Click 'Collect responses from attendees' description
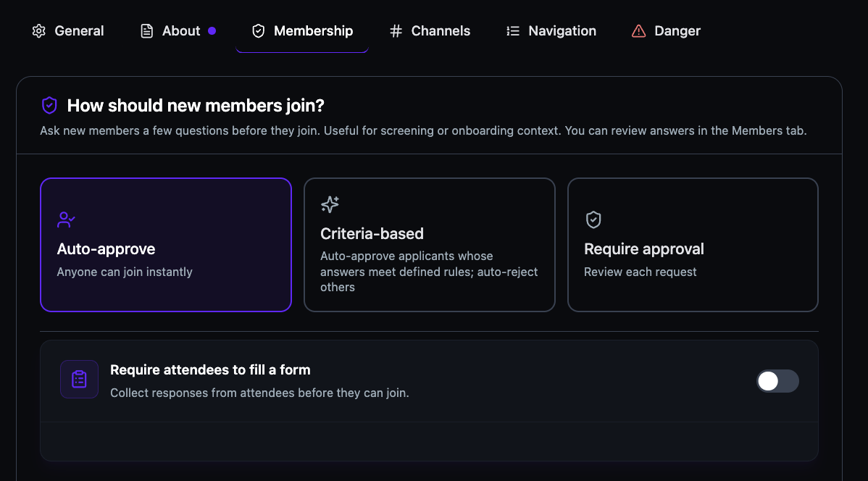The height and width of the screenshot is (481, 868). tap(259, 393)
